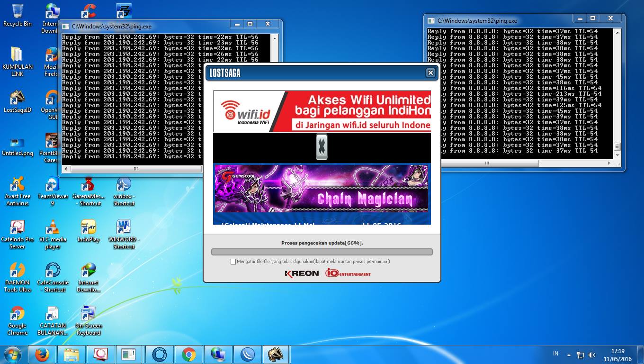
Task: Open the Chain Magician promo banner
Action: click(x=322, y=188)
